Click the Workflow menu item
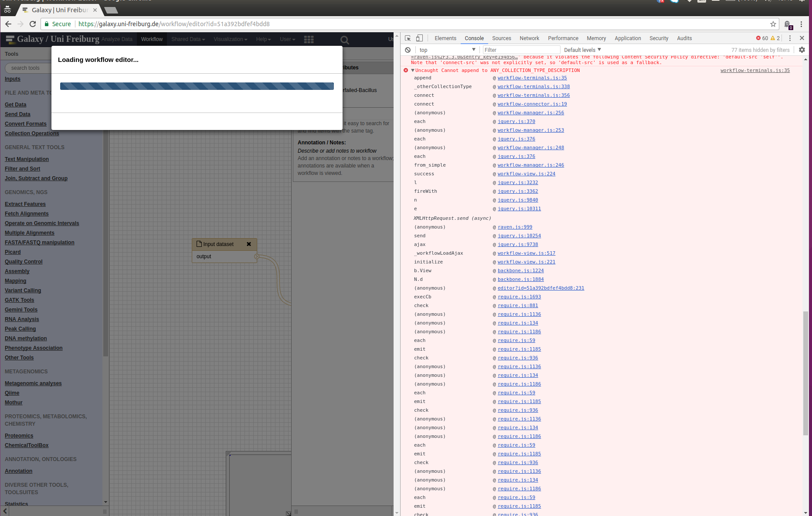The width and height of the screenshot is (812, 516). click(152, 39)
